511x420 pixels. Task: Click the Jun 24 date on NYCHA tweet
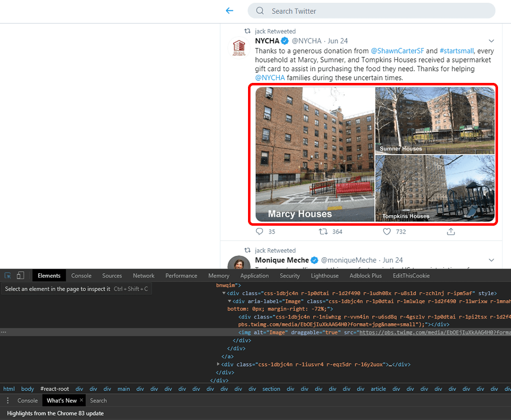338,41
